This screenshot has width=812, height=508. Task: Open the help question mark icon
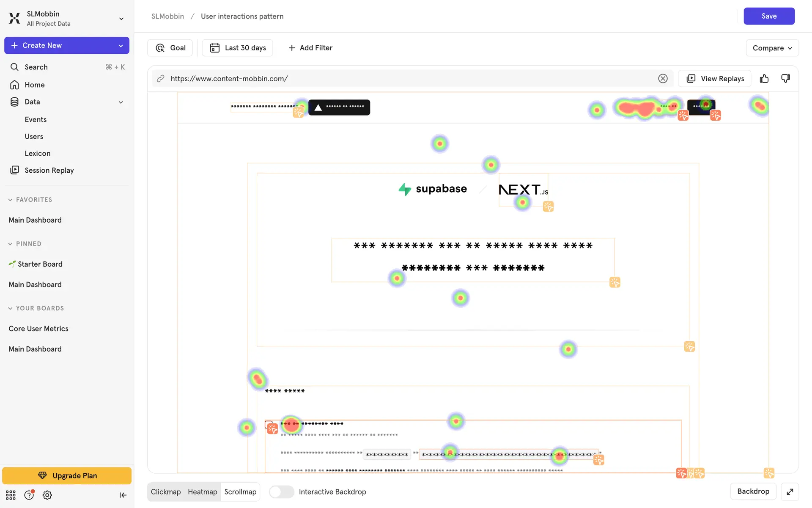(29, 495)
